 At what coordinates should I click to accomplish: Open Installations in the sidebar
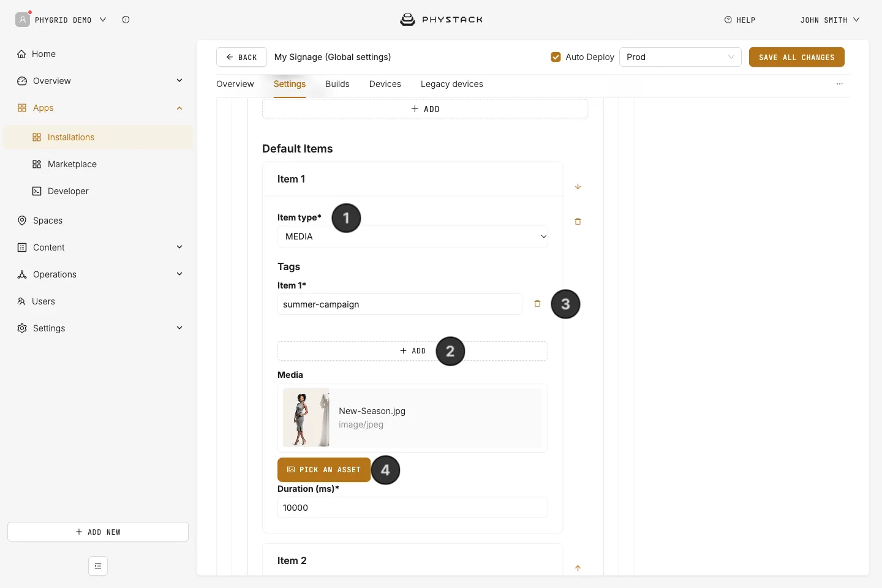(x=98, y=137)
